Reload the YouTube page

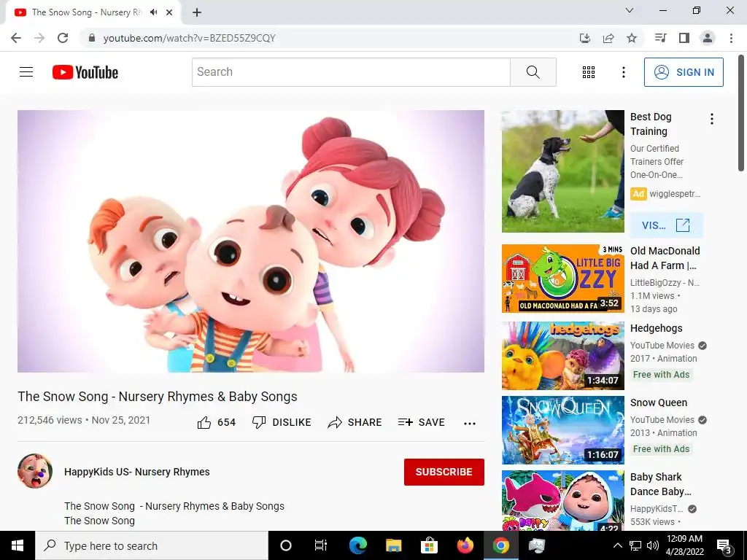click(63, 38)
